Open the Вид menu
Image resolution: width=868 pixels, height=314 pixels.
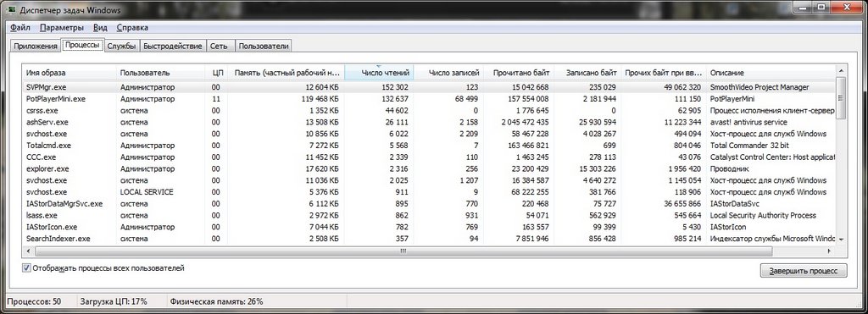pyautogui.click(x=100, y=28)
